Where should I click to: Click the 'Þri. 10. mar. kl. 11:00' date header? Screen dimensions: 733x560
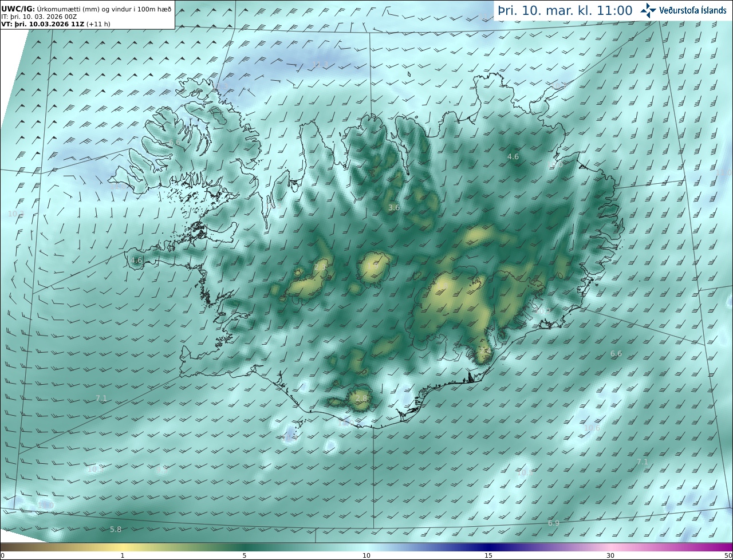(565, 10)
